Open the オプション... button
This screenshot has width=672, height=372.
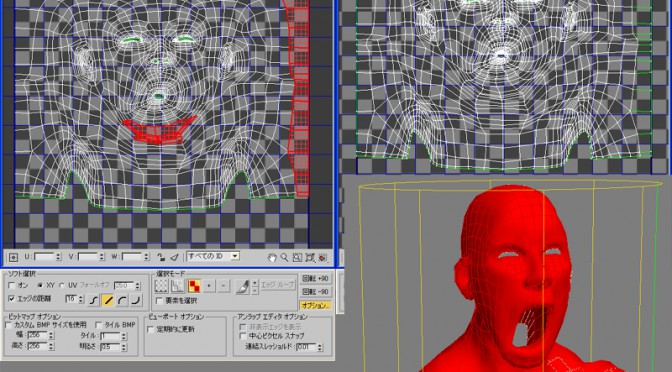click(x=315, y=306)
